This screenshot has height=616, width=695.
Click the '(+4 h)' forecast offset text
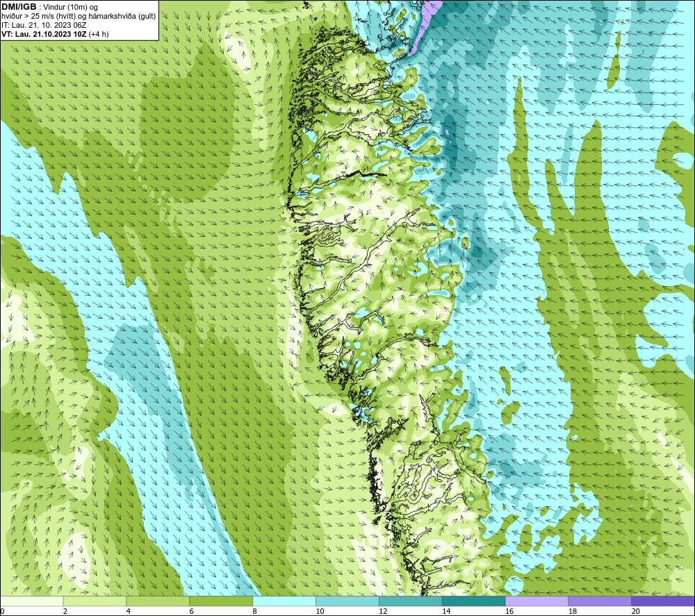[99, 34]
